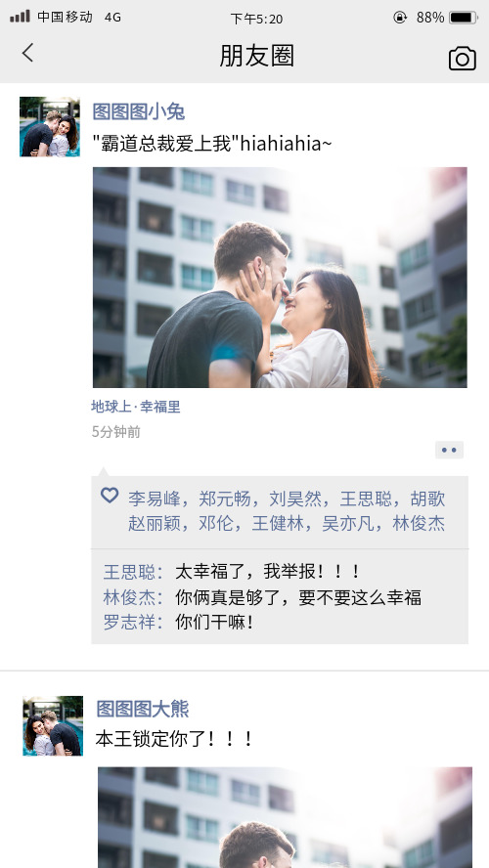This screenshot has height=868, width=489.
Task: Open 吴亦凡 in the likes list
Action: click(348, 523)
